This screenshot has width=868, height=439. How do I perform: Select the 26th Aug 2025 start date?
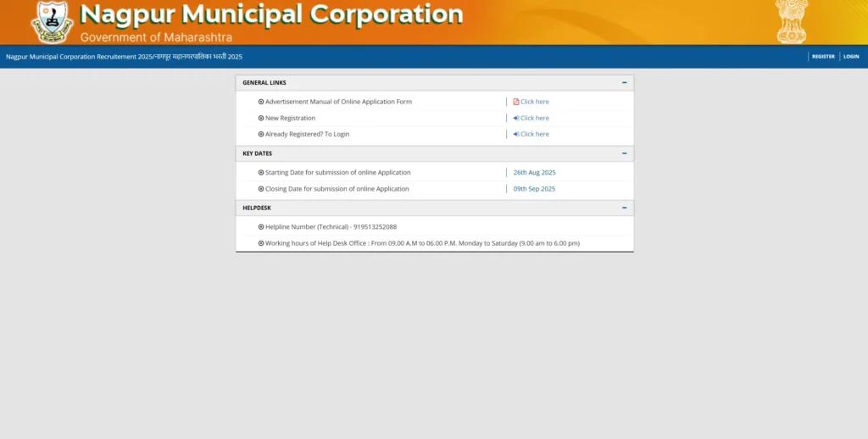[534, 172]
